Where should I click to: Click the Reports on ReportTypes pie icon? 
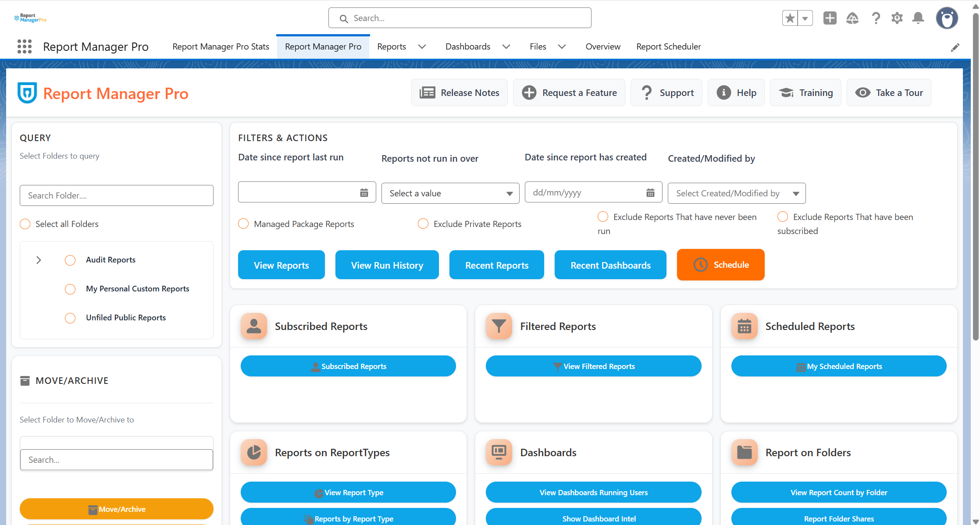pyautogui.click(x=254, y=452)
